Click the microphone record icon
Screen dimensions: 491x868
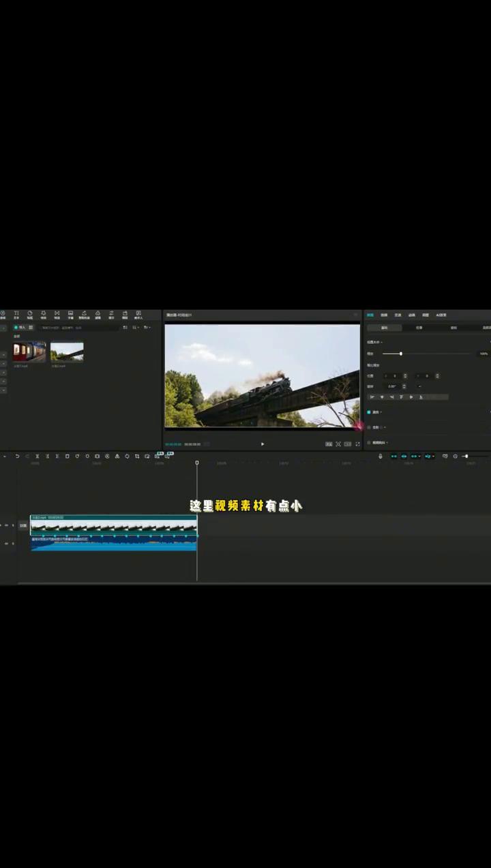(381, 456)
